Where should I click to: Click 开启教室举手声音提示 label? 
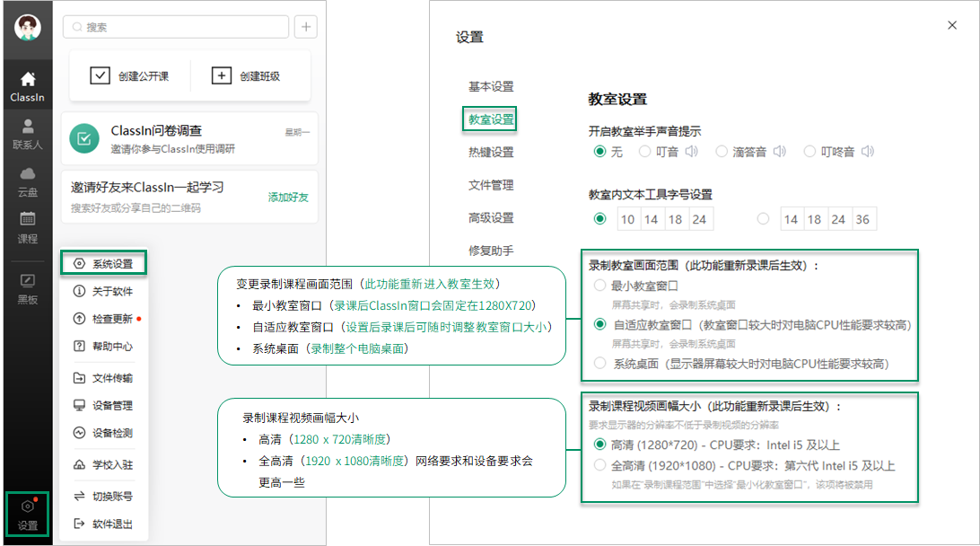(x=644, y=131)
